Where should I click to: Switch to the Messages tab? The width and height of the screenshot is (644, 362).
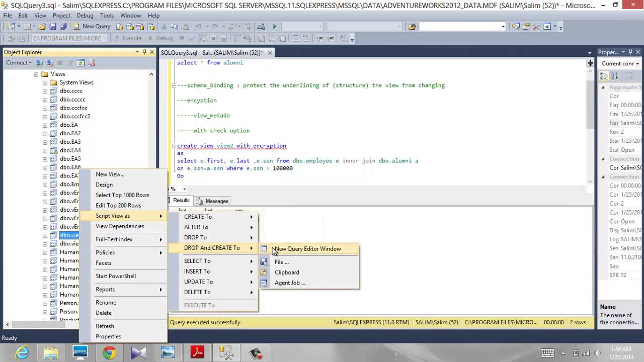212,201
